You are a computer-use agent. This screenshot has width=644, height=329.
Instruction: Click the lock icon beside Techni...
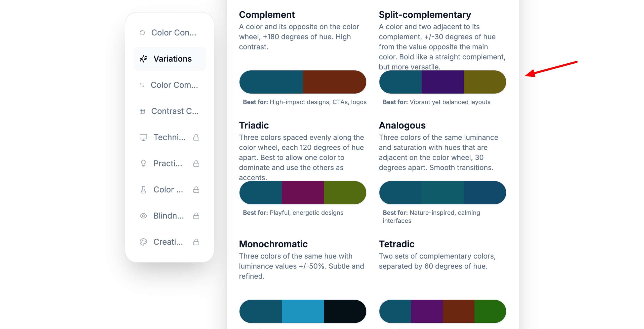[196, 137]
